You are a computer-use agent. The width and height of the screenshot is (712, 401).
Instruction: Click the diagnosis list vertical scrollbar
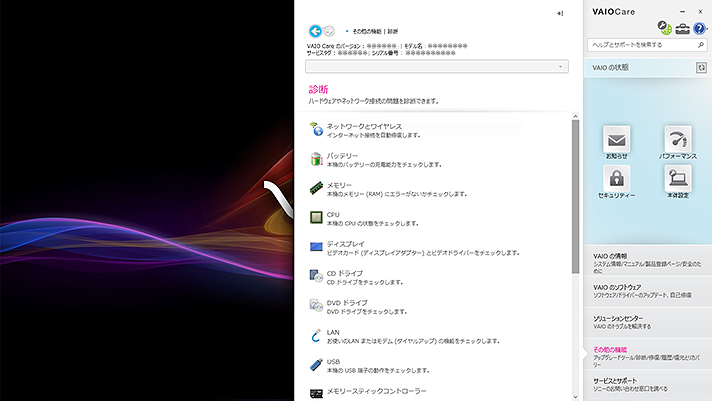[x=575, y=200]
